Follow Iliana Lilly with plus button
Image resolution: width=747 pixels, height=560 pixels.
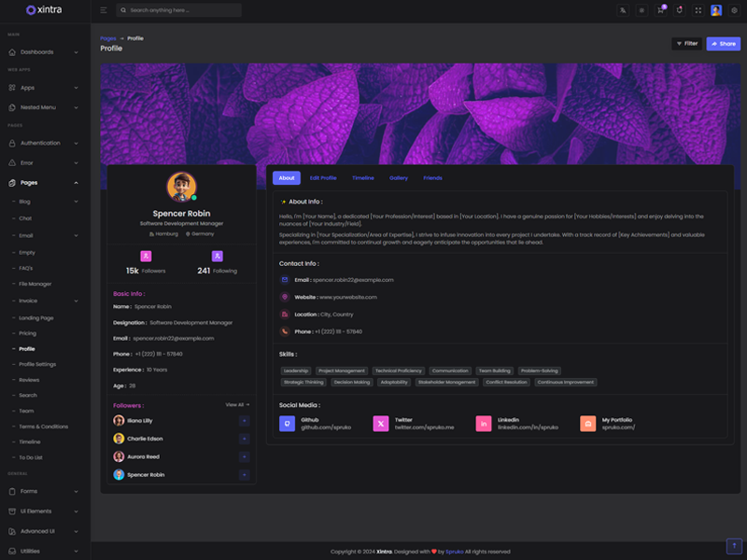point(244,422)
